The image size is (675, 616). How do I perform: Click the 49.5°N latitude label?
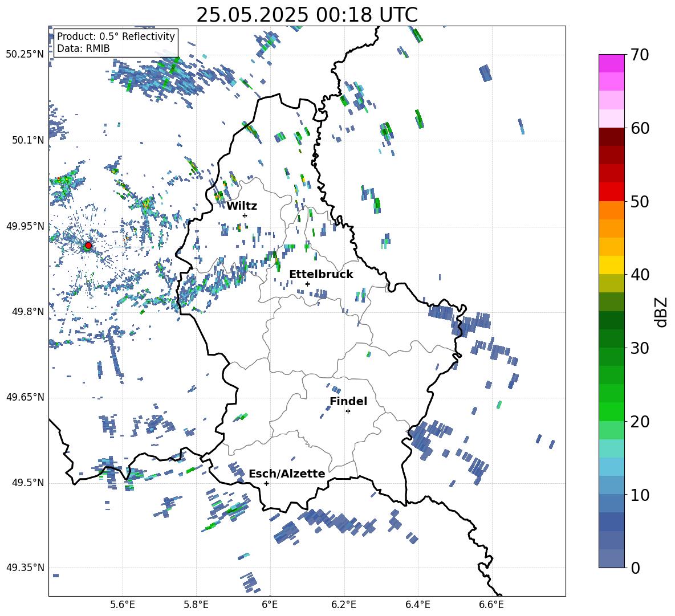tap(28, 483)
